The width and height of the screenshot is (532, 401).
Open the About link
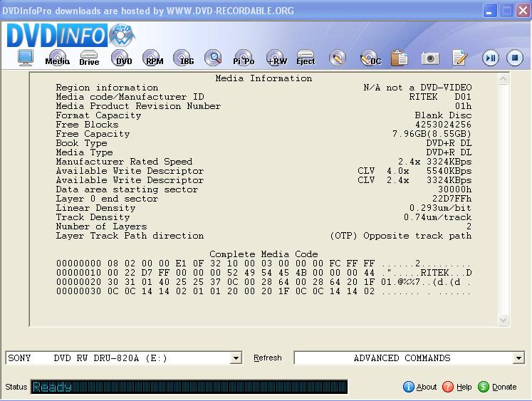[427, 387]
